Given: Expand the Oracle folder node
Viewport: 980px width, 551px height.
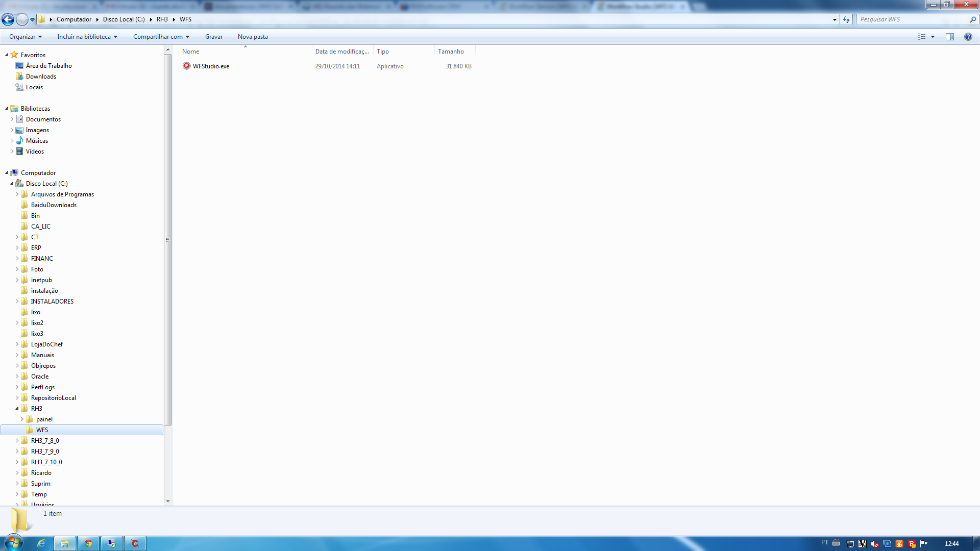Looking at the screenshot, I should 17,377.
